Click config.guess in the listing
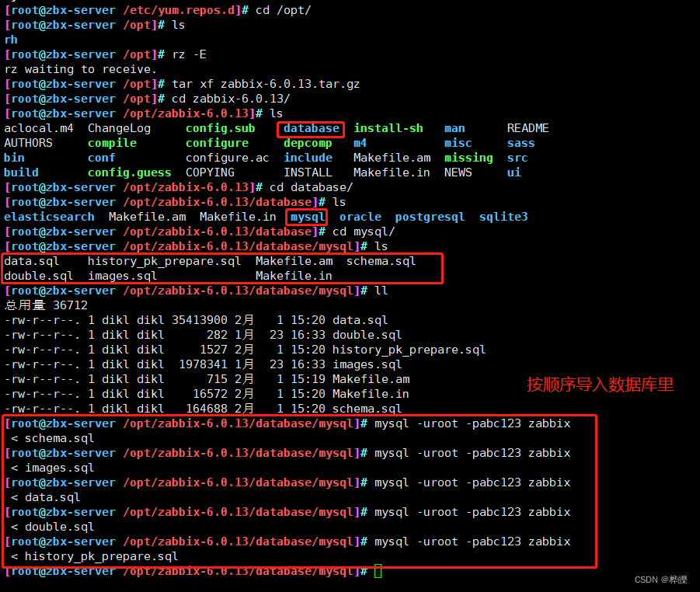Screen dimensions: 700x592 click(x=130, y=172)
